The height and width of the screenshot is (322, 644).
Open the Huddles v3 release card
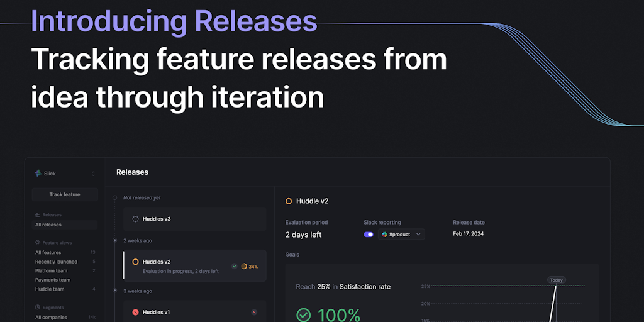pyautogui.click(x=195, y=219)
